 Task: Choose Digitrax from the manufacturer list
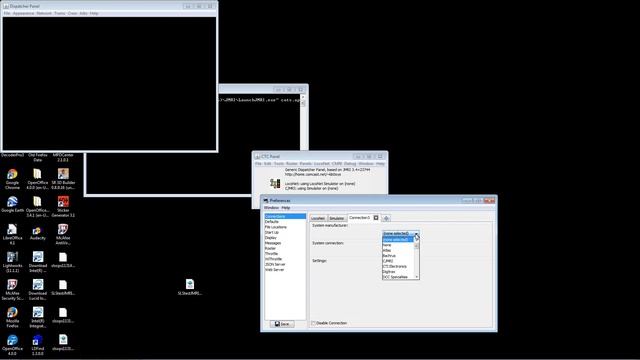[x=398, y=271]
